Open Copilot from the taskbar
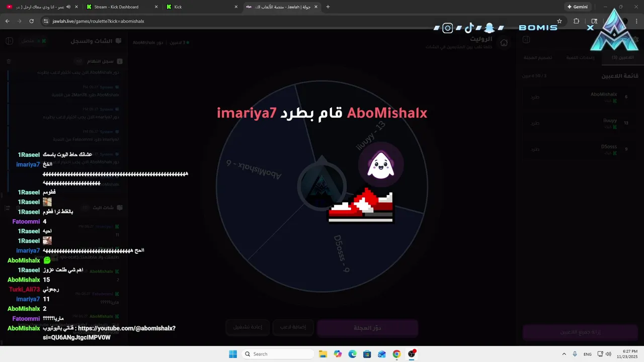This screenshot has width=644, height=362. pos(338,354)
